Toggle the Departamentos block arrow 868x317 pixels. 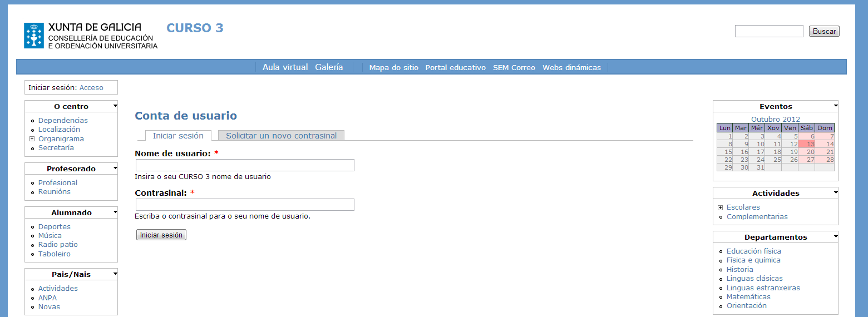[835, 236]
